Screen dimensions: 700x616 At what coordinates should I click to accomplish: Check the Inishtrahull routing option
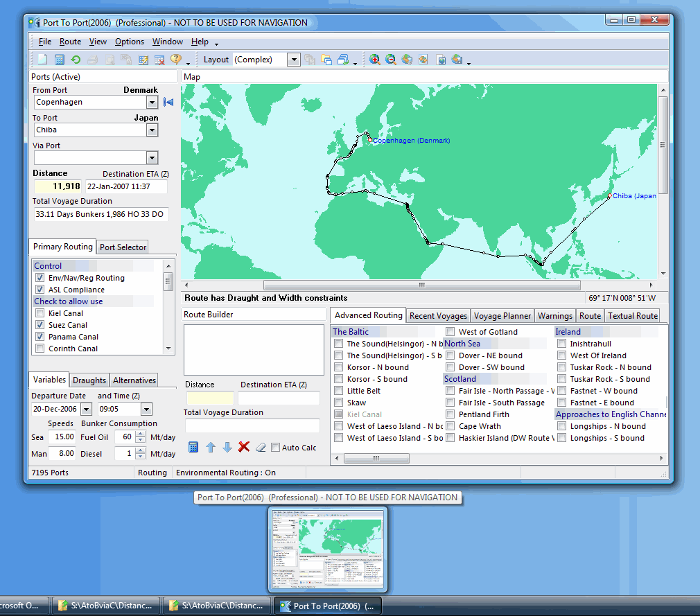[x=562, y=344]
